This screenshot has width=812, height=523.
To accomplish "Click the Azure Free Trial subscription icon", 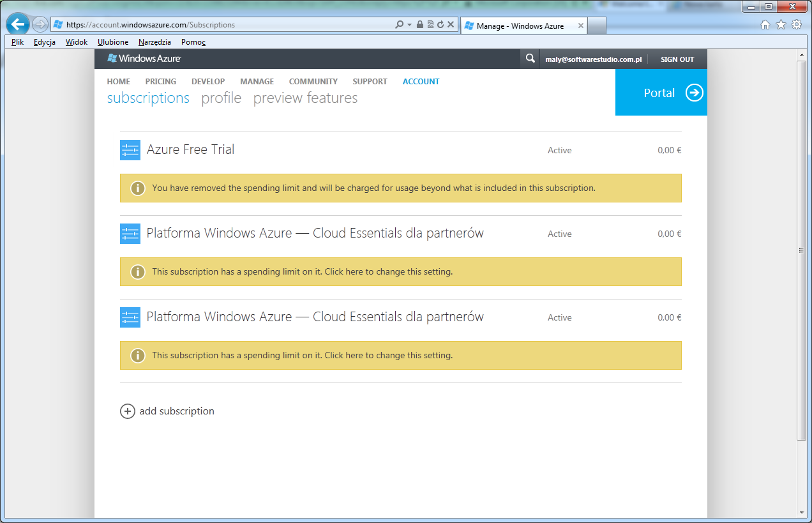I will click(130, 150).
